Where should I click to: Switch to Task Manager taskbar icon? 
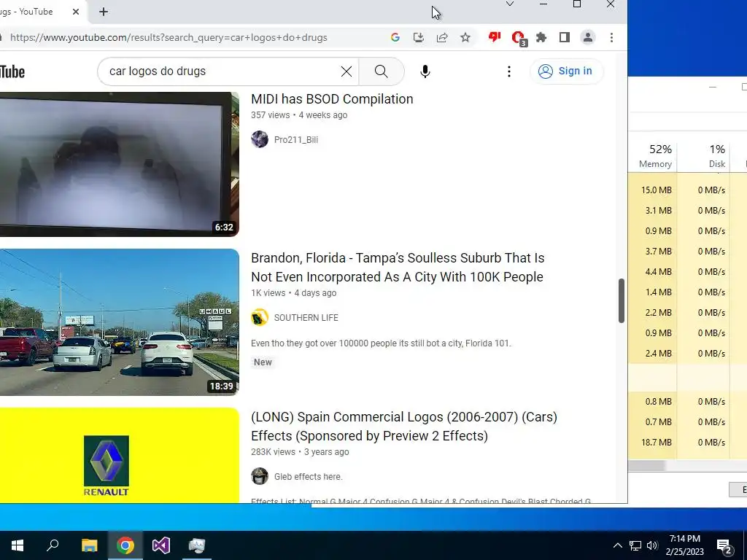click(x=197, y=545)
